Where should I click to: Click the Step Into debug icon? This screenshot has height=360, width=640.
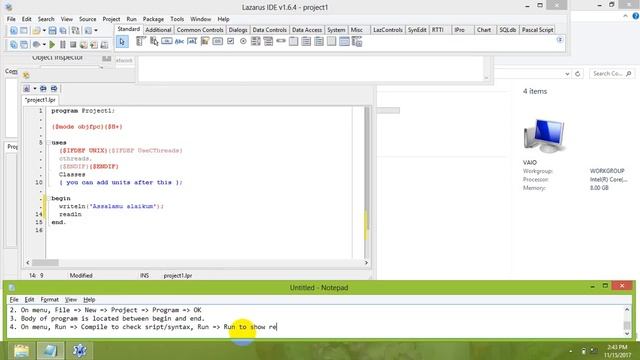84,44
